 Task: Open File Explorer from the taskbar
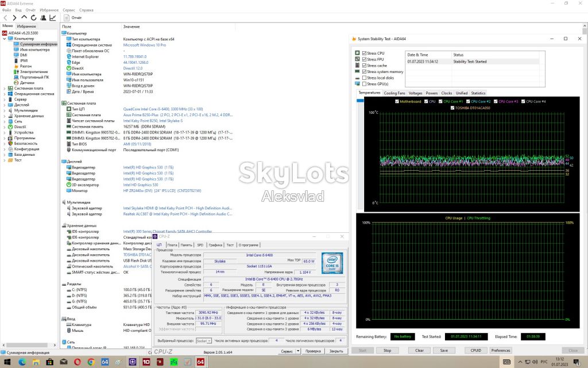[x=36, y=362]
